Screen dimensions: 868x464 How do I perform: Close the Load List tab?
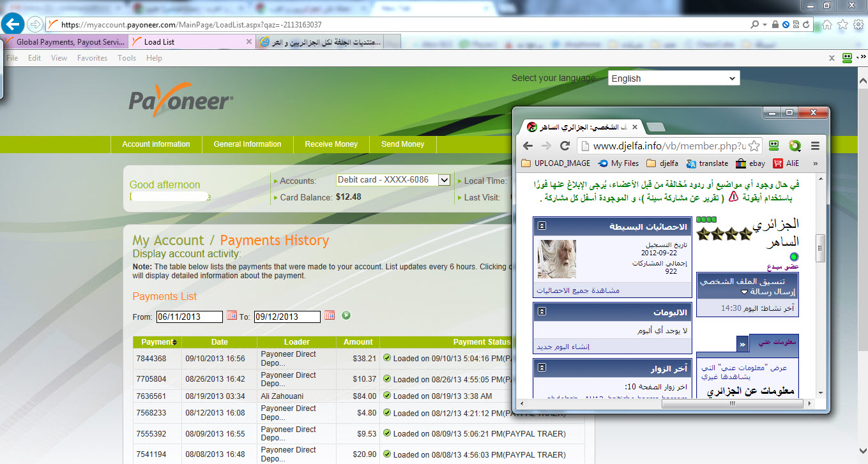[x=249, y=41]
